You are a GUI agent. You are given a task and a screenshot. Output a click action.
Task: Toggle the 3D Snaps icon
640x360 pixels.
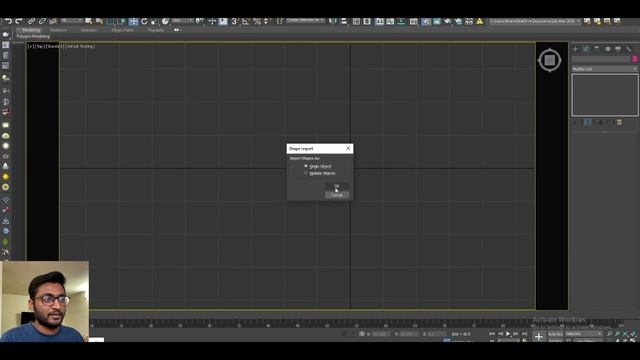(x=234, y=21)
